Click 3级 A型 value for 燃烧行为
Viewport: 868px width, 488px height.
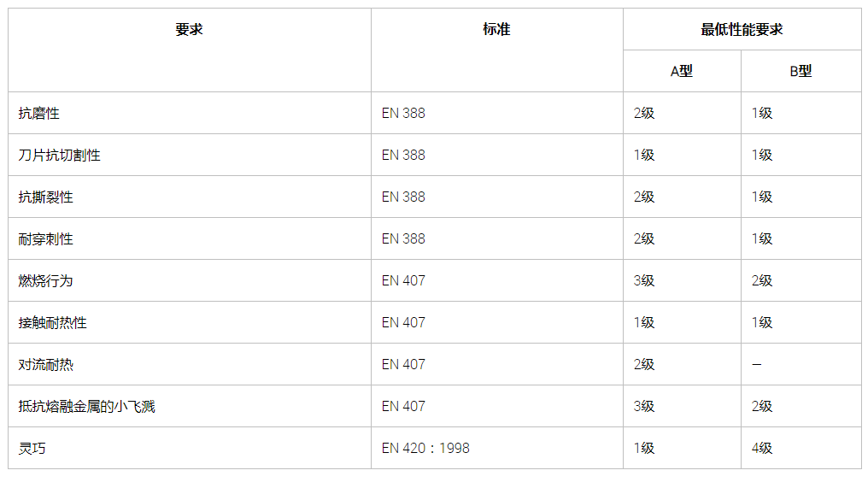coord(644,280)
